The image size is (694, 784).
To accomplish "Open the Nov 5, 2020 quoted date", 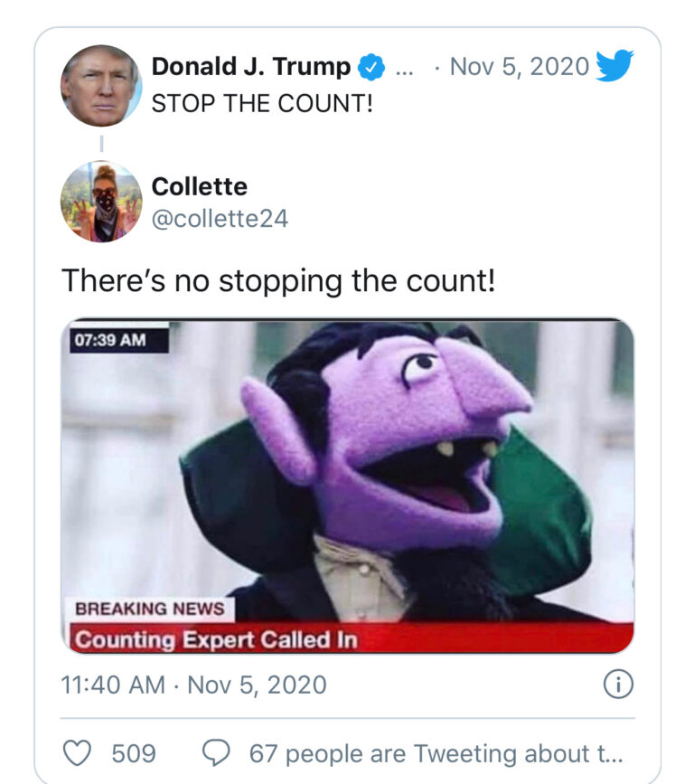I will coord(520,67).
